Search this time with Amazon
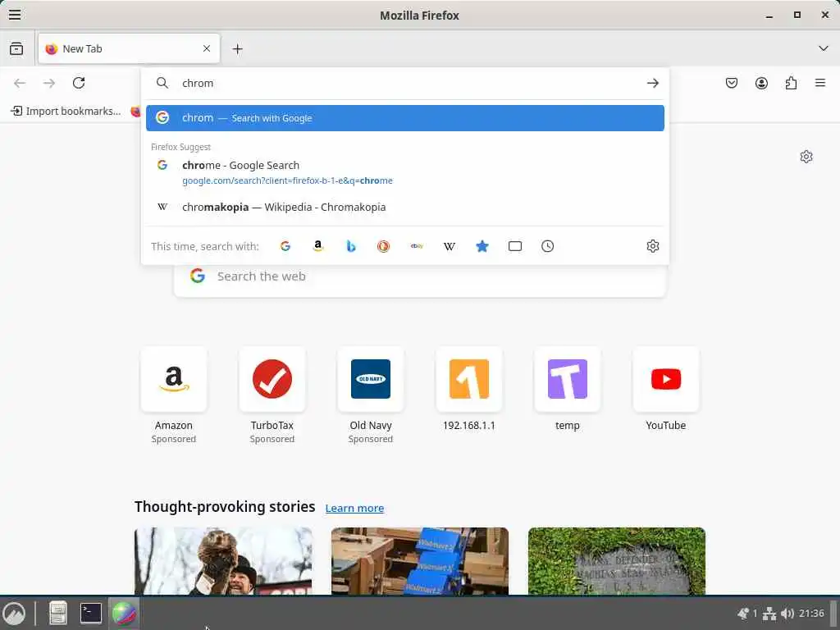Viewport: 840px width, 630px height. (318, 246)
